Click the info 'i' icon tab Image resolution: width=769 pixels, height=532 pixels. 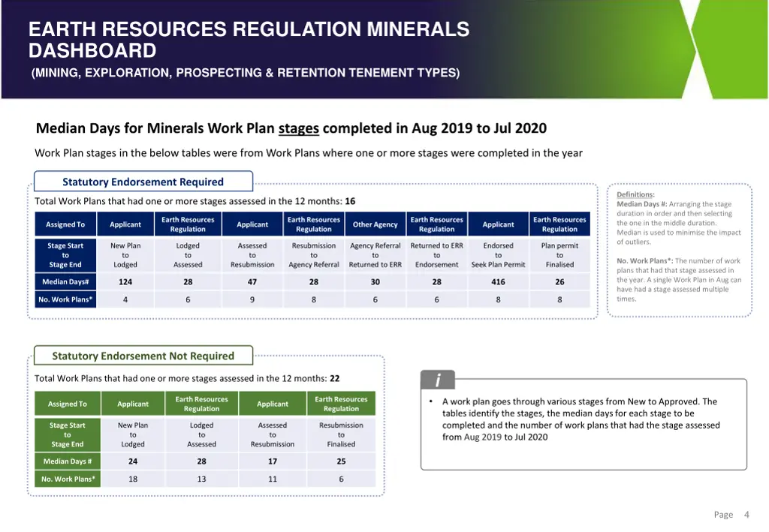(438, 380)
